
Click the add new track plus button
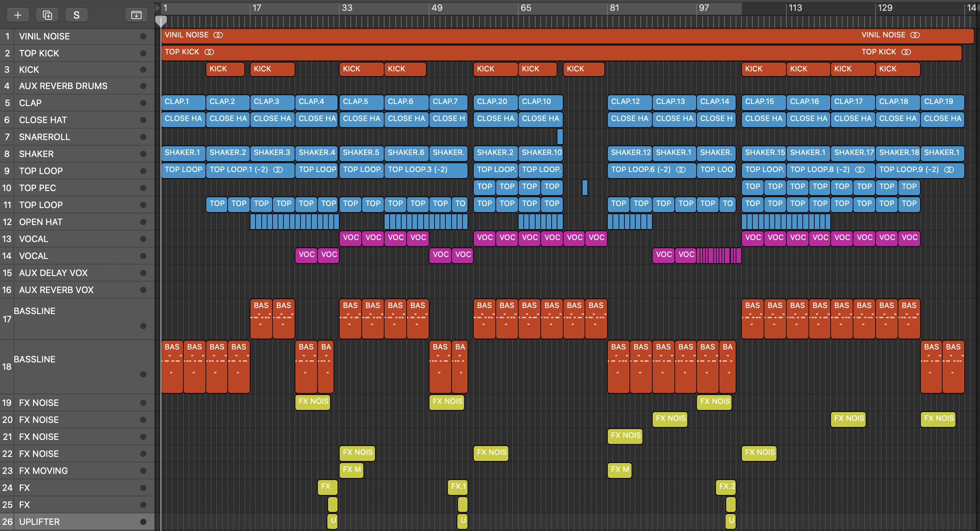[17, 15]
